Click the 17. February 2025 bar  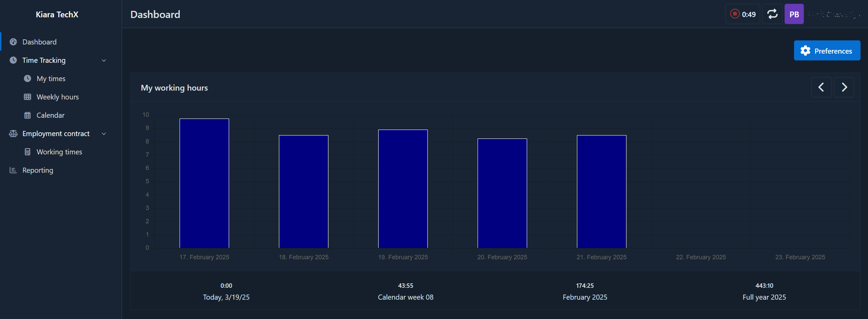point(204,183)
